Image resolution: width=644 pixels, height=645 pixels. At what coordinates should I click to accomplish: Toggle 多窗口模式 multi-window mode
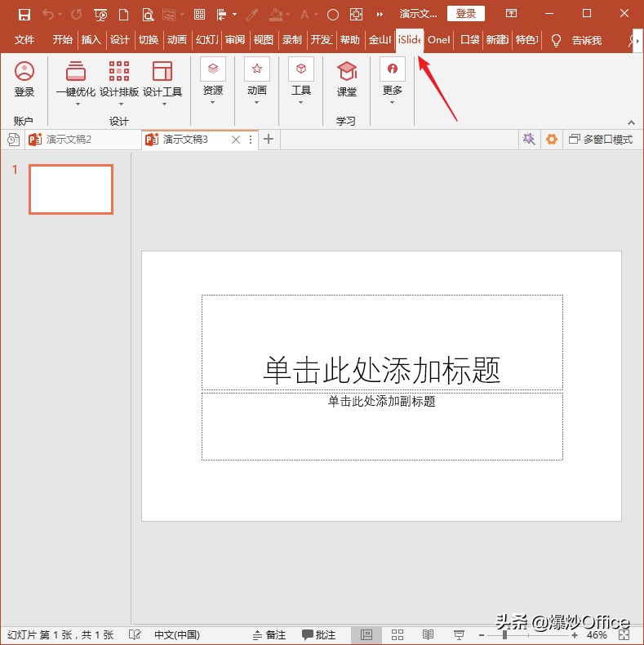[x=601, y=140]
